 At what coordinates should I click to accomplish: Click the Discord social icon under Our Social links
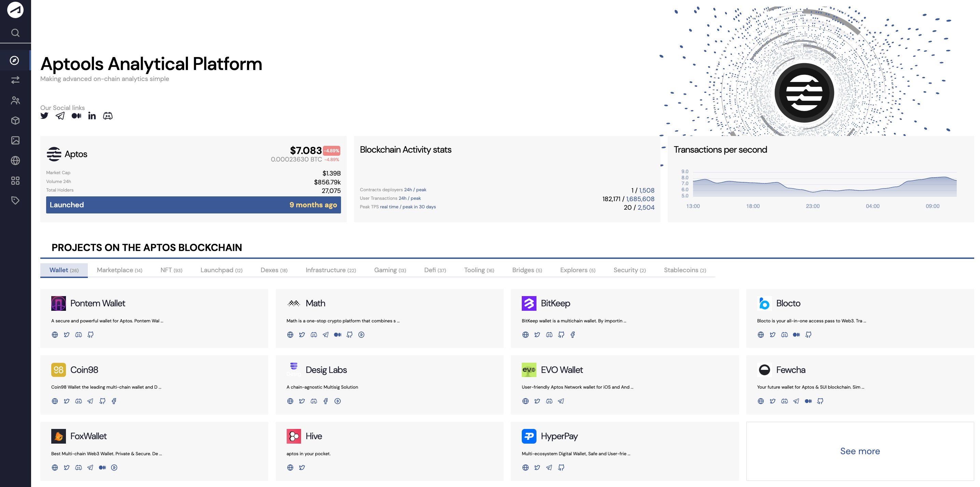click(x=108, y=116)
